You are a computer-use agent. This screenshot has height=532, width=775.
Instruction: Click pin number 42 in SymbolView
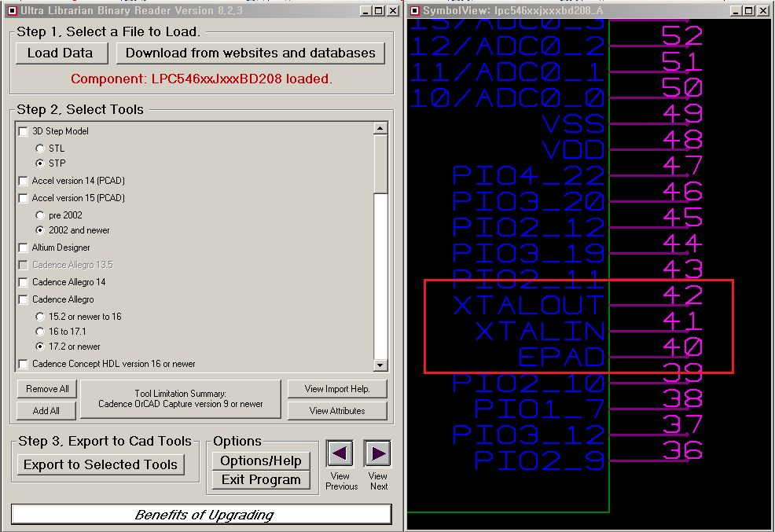point(682,295)
